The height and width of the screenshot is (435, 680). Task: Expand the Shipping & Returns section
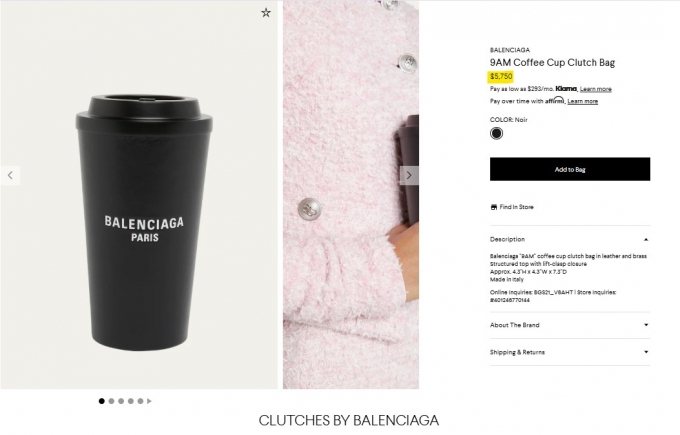(x=570, y=352)
